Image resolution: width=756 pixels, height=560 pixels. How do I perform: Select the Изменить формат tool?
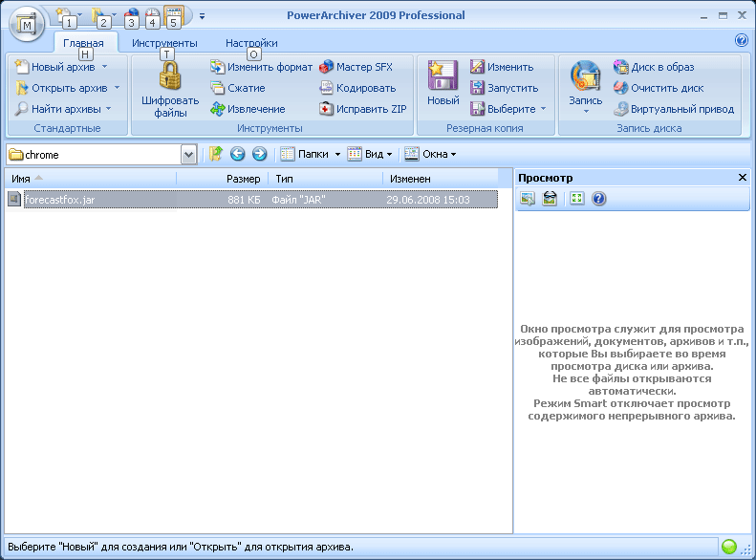coord(261,67)
